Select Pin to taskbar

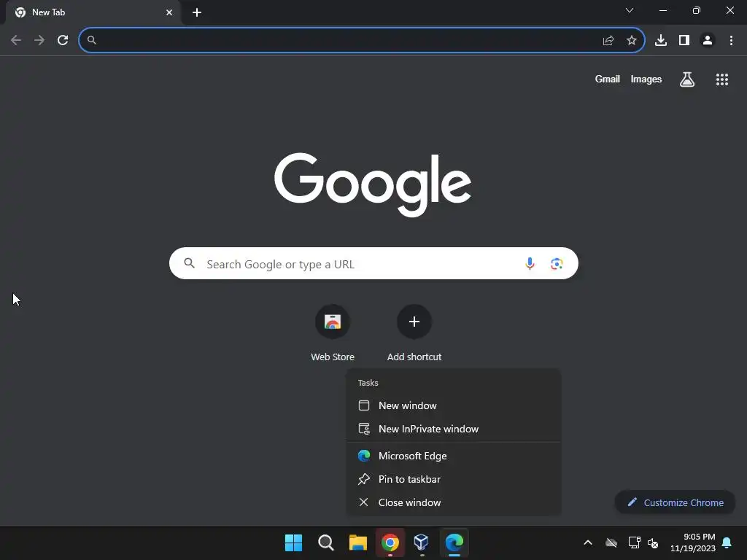click(x=454, y=480)
